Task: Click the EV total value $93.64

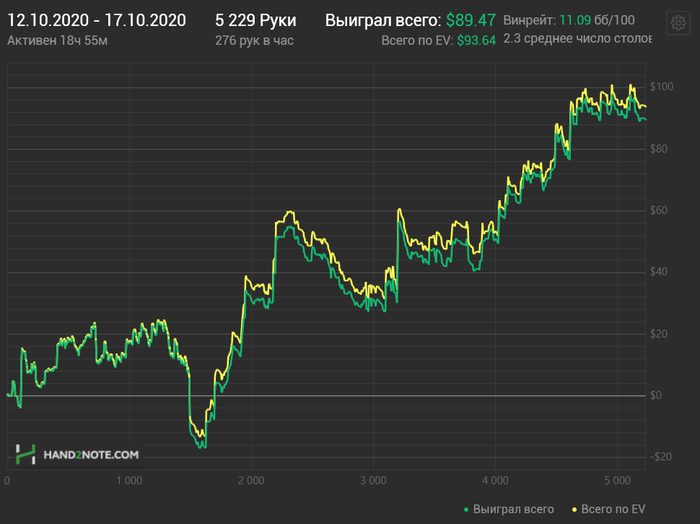Action: click(x=476, y=41)
